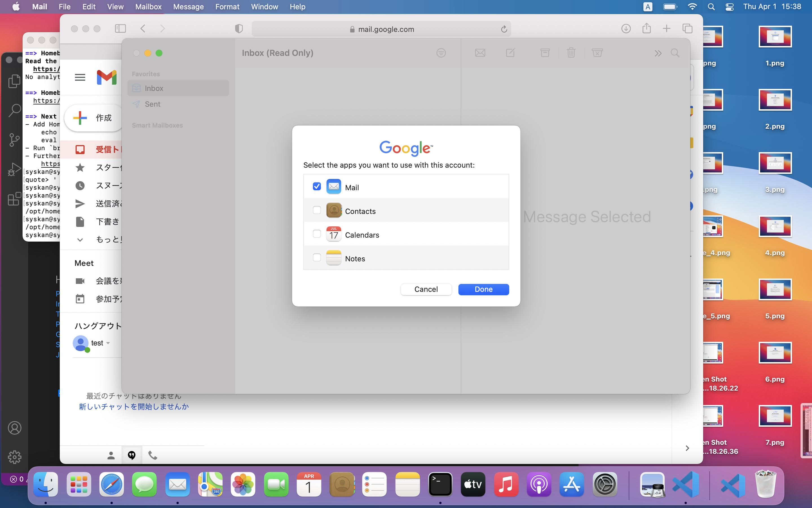This screenshot has width=812, height=508.
Task: Reload the page in Safari
Action: [504, 29]
